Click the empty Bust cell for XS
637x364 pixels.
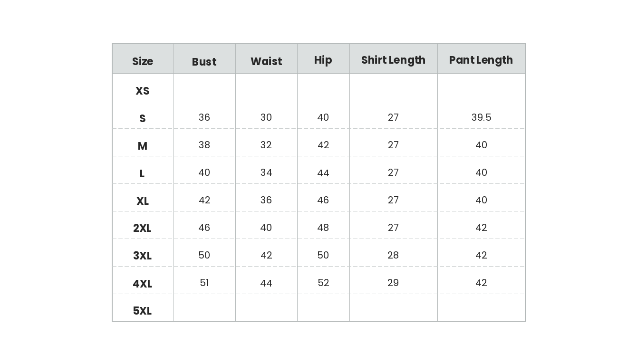pyautogui.click(x=204, y=87)
